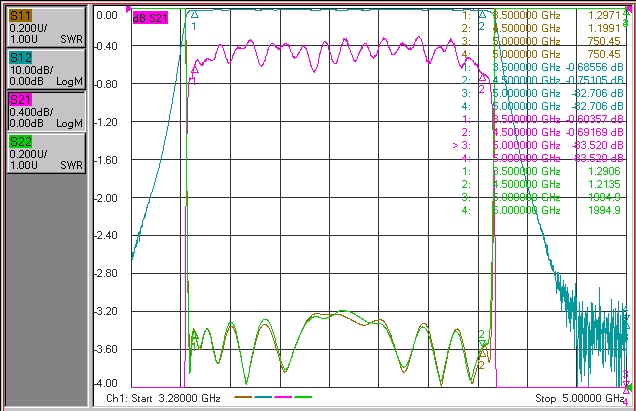Viewport: 636px width, 411px height.
Task: Click the magenta marker 1 on S21 trace
Action: pos(194,70)
